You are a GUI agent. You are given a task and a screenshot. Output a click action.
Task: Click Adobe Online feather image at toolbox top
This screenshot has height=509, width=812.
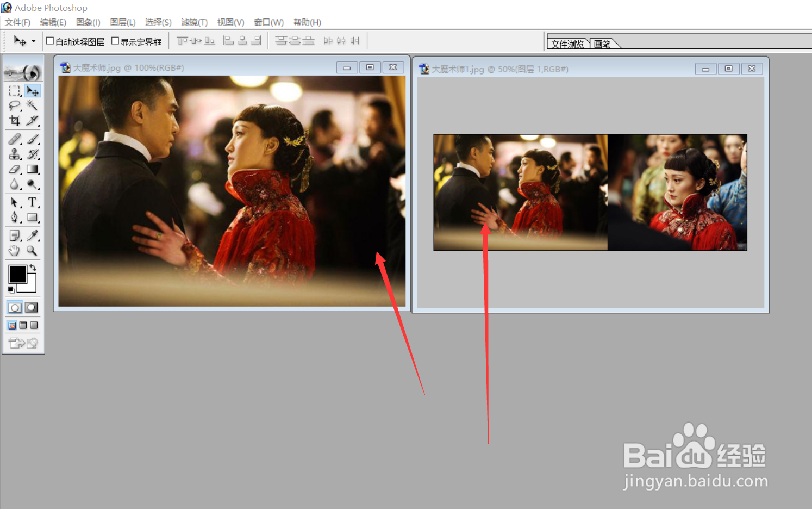(x=23, y=72)
